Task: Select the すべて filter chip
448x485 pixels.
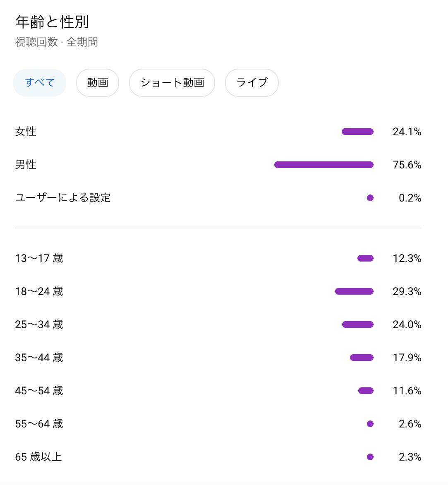Action: point(40,83)
